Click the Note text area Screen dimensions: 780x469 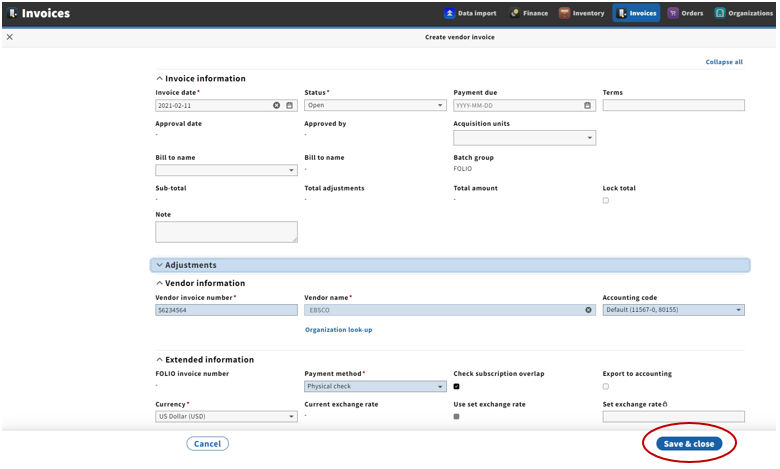pyautogui.click(x=226, y=232)
